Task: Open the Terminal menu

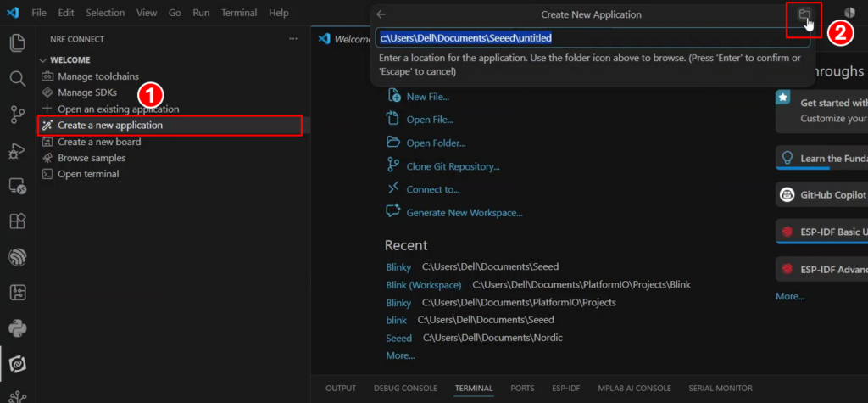Action: click(x=239, y=13)
